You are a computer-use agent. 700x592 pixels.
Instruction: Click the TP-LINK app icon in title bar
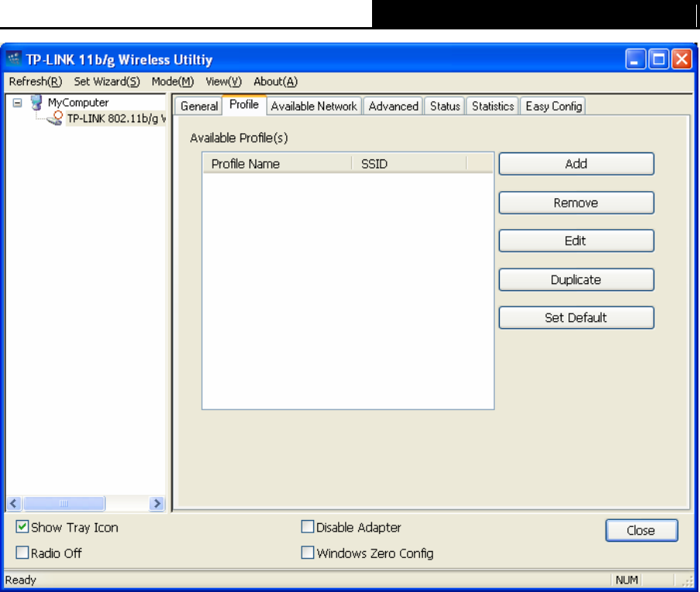coord(14,59)
